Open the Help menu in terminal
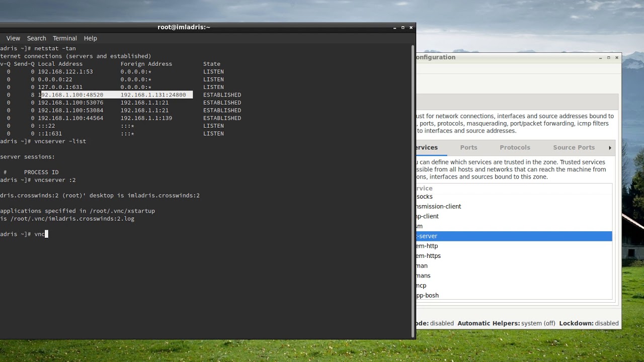The height and width of the screenshot is (362, 644). tap(91, 38)
